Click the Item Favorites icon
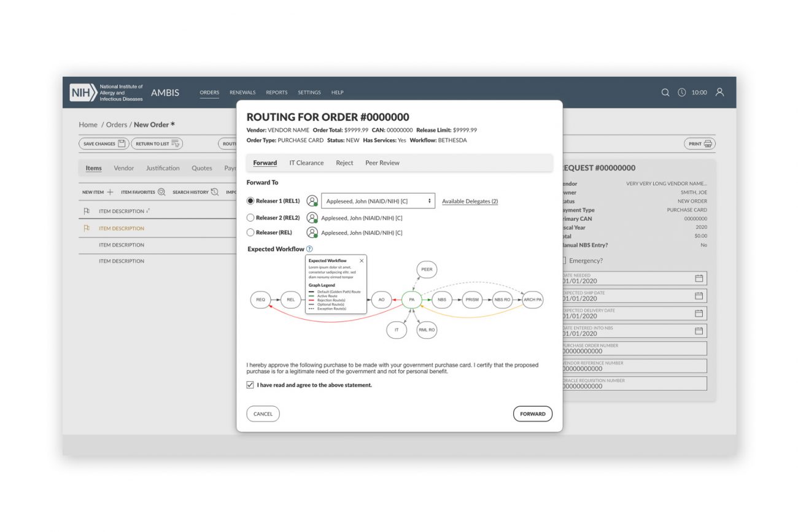This screenshot has height=532, width=798. (161, 192)
